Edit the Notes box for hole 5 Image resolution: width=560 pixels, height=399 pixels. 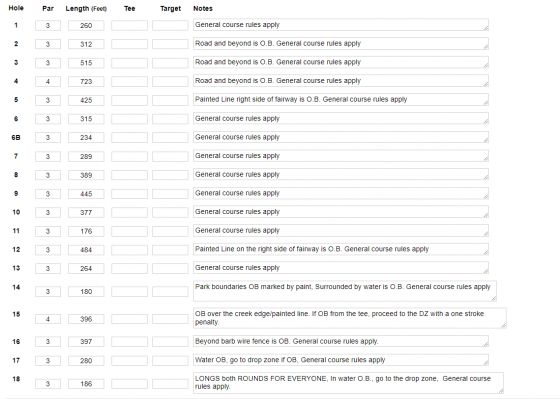[x=341, y=100]
